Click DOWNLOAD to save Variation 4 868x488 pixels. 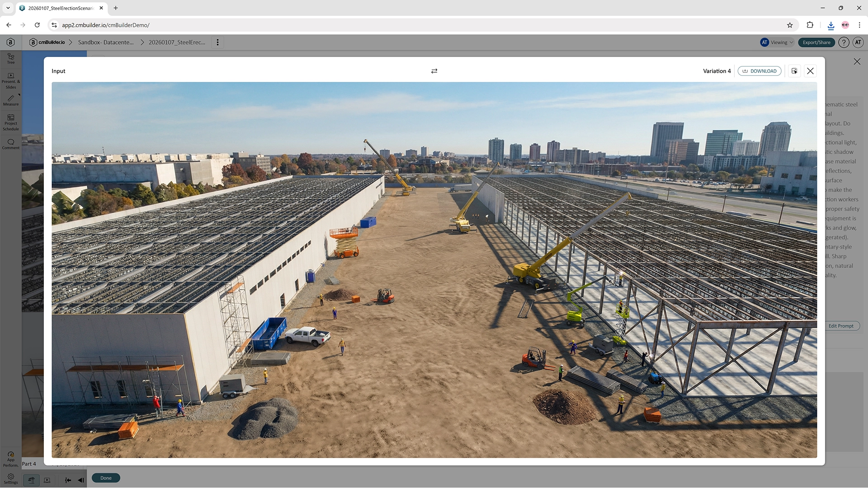759,71
